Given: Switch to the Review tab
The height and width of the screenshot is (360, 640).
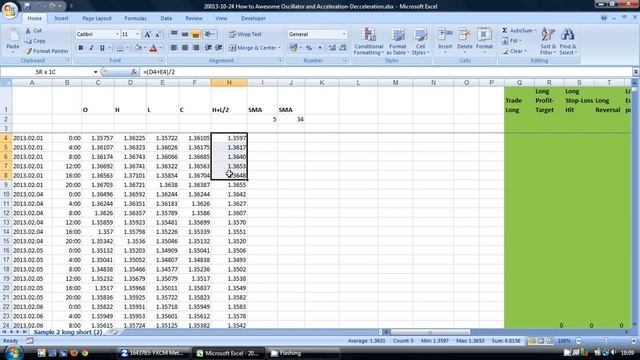Looking at the screenshot, I should coord(193,18).
